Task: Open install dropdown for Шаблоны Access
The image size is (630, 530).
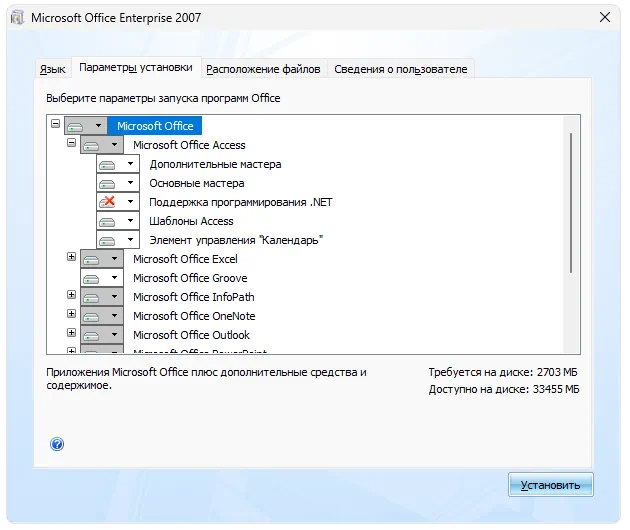Action: click(118, 221)
